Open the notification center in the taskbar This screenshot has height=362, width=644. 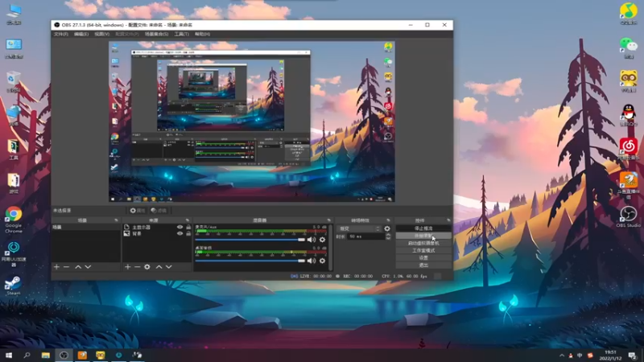point(633,356)
